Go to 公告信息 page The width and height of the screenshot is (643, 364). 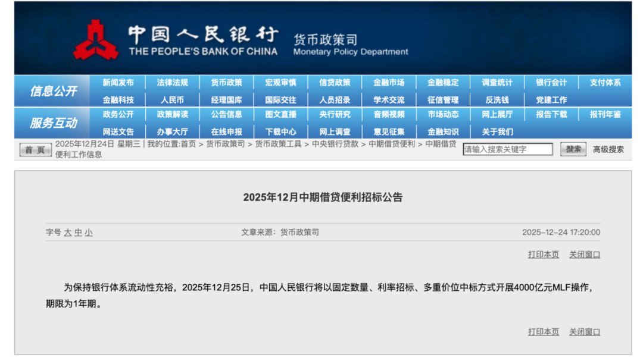(226, 115)
